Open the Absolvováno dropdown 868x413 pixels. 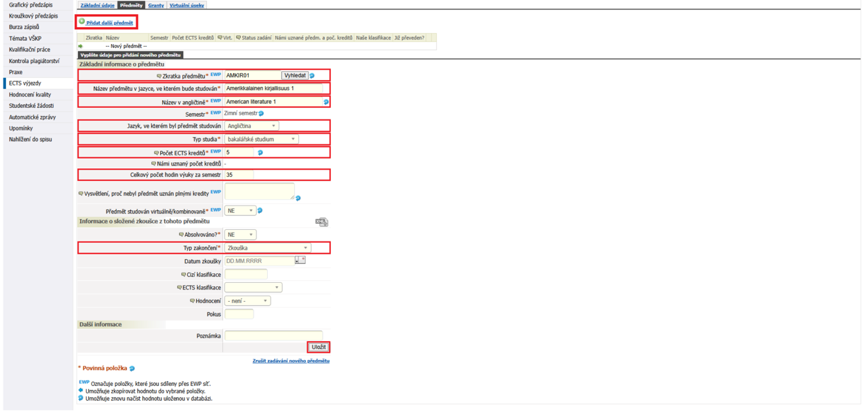241,235
